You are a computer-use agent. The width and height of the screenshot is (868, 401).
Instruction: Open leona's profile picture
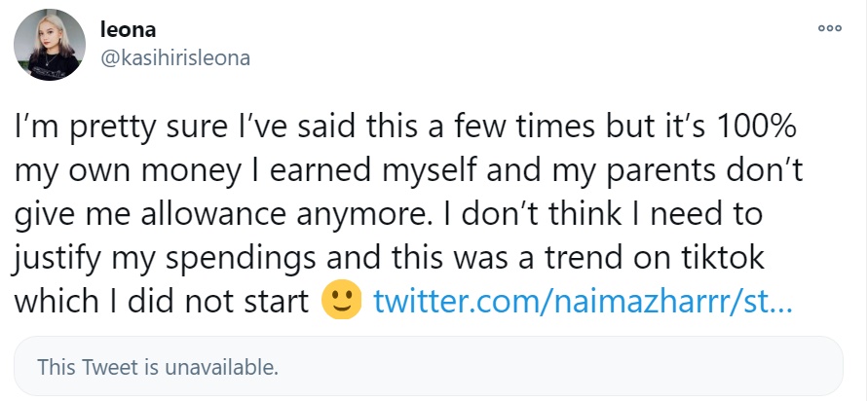[x=50, y=45]
